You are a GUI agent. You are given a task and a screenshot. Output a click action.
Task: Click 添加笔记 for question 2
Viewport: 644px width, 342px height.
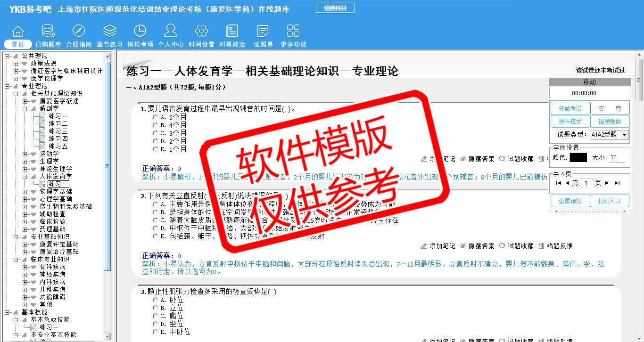click(438, 246)
